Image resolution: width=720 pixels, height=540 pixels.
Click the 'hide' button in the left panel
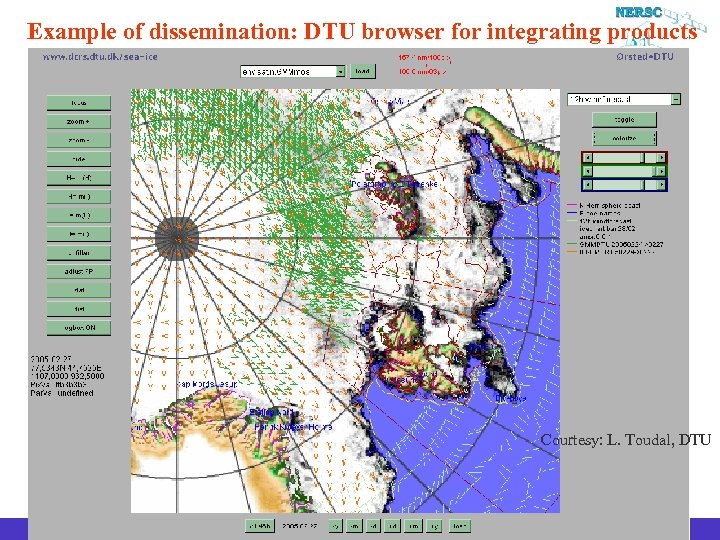pyautogui.click(x=79, y=159)
